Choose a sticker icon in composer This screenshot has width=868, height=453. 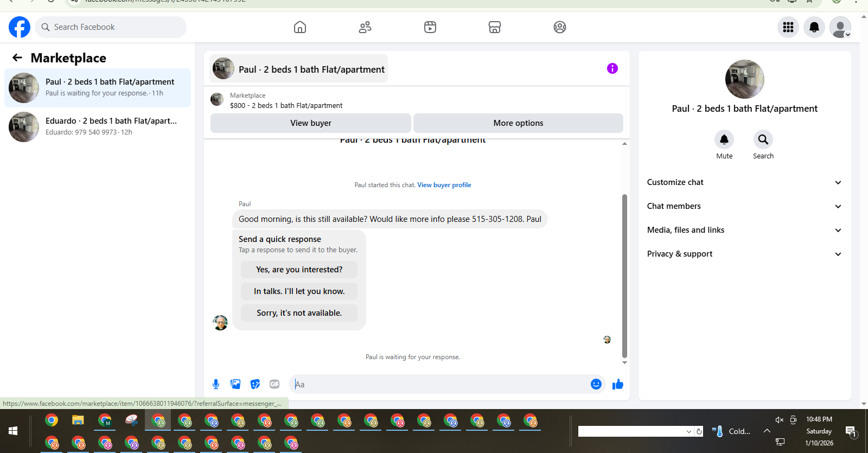[x=255, y=384]
